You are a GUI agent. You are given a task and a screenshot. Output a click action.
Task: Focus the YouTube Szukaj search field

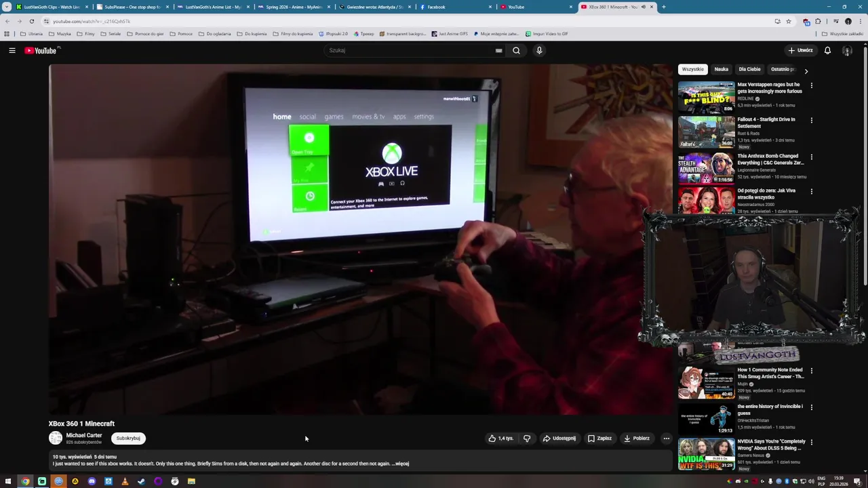[409, 50]
